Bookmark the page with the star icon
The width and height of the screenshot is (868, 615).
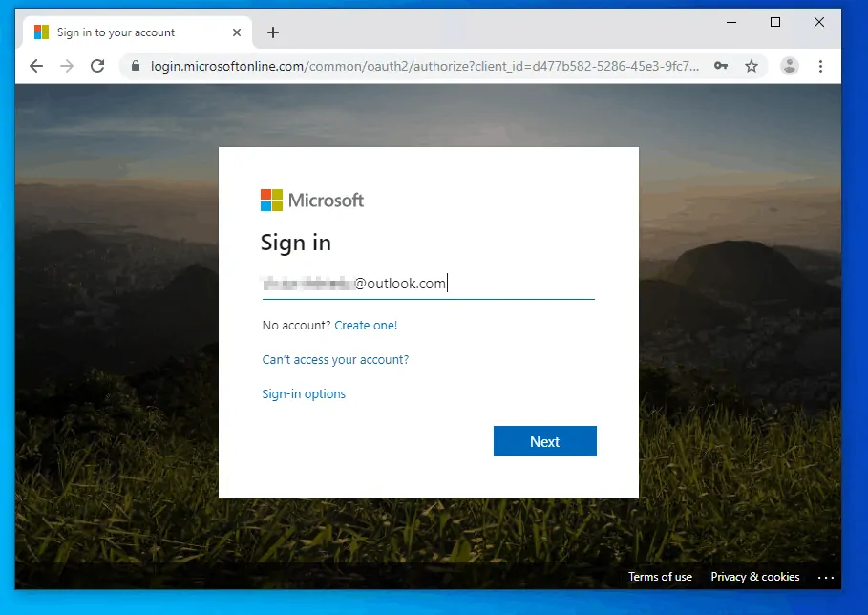(x=752, y=66)
